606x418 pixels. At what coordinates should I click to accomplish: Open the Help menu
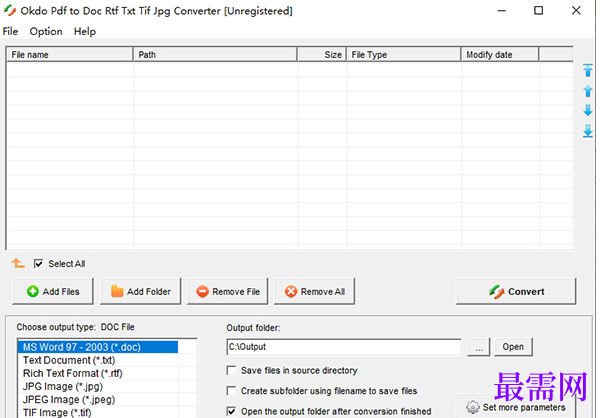click(x=85, y=31)
